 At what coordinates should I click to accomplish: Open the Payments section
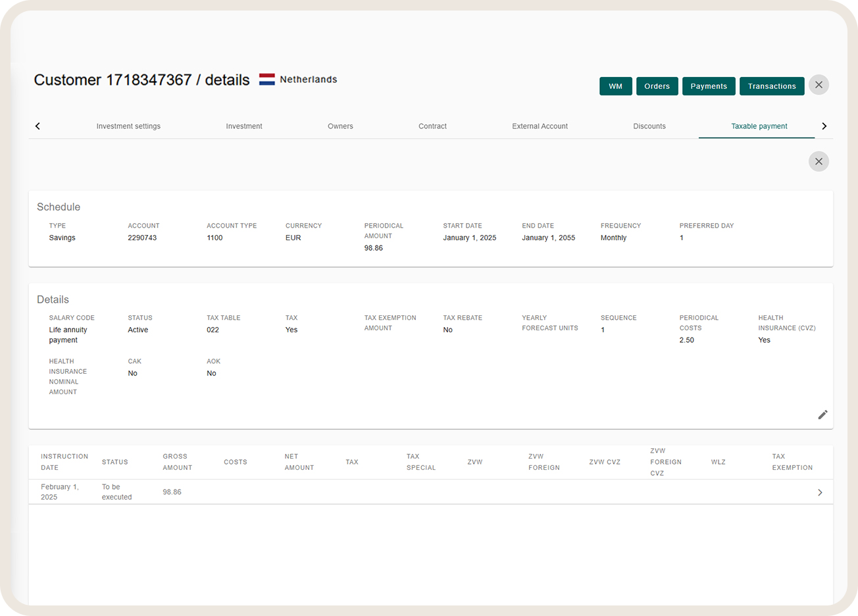[709, 86]
